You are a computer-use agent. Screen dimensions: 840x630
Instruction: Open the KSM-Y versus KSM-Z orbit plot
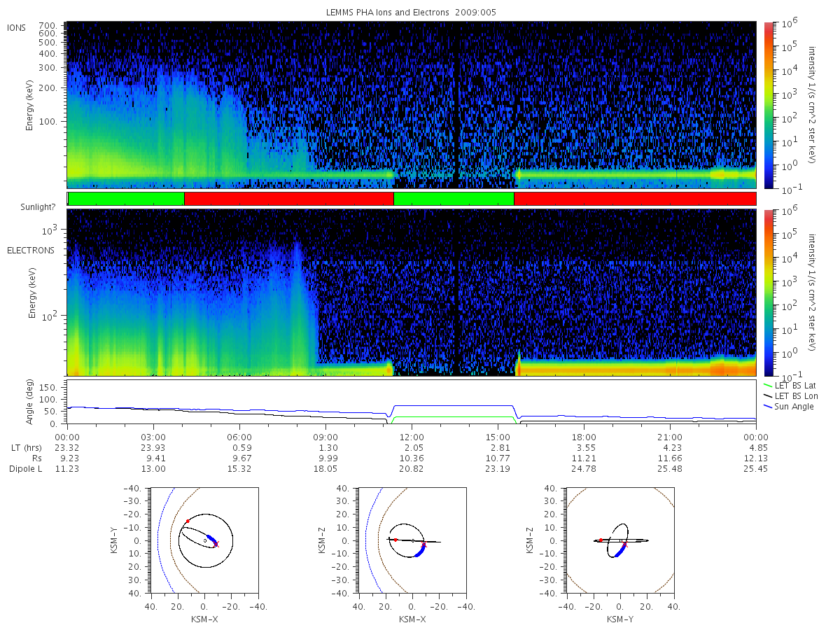tap(619, 540)
